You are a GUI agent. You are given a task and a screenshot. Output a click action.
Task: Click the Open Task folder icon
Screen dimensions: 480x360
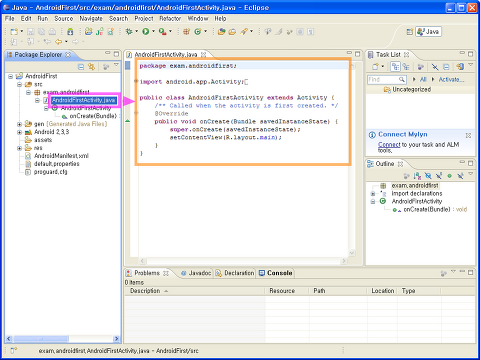point(232,32)
